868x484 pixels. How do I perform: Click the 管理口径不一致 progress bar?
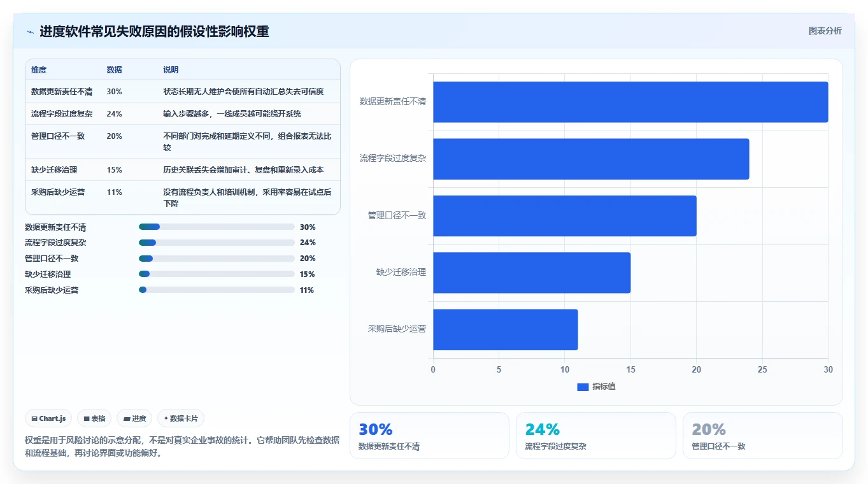217,259
